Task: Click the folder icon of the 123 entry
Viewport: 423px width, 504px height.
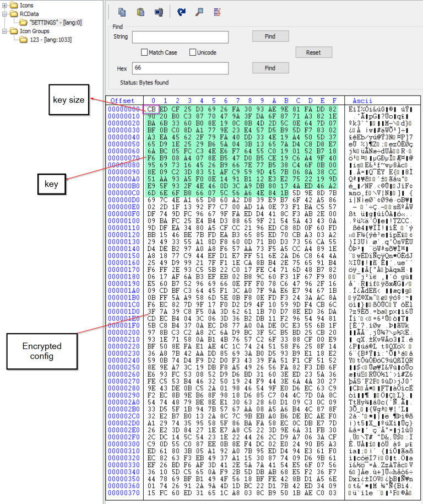Action: pyautogui.click(x=24, y=40)
